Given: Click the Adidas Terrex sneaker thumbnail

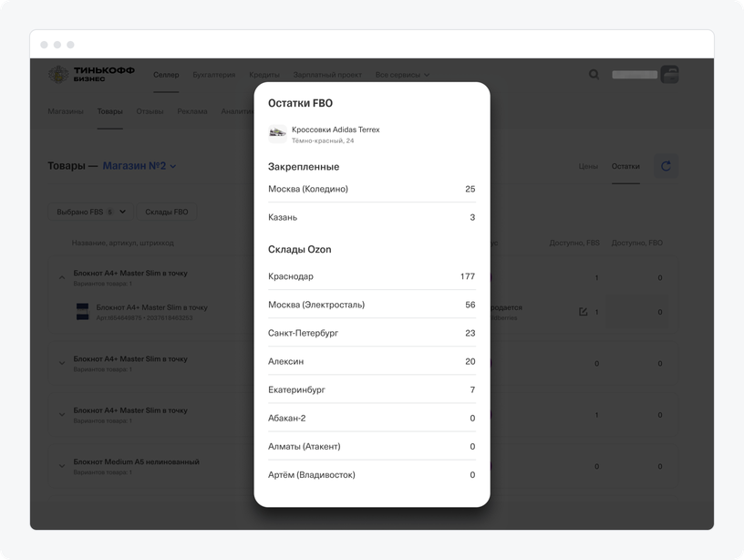Looking at the screenshot, I should pyautogui.click(x=277, y=134).
